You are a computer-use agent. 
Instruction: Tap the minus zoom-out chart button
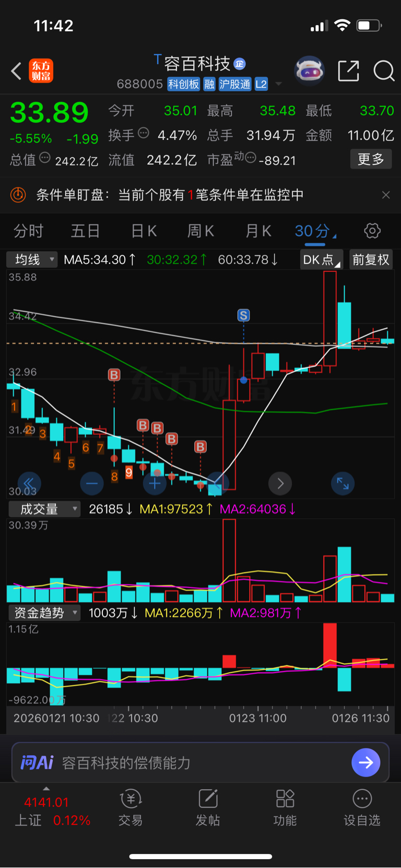click(x=92, y=484)
